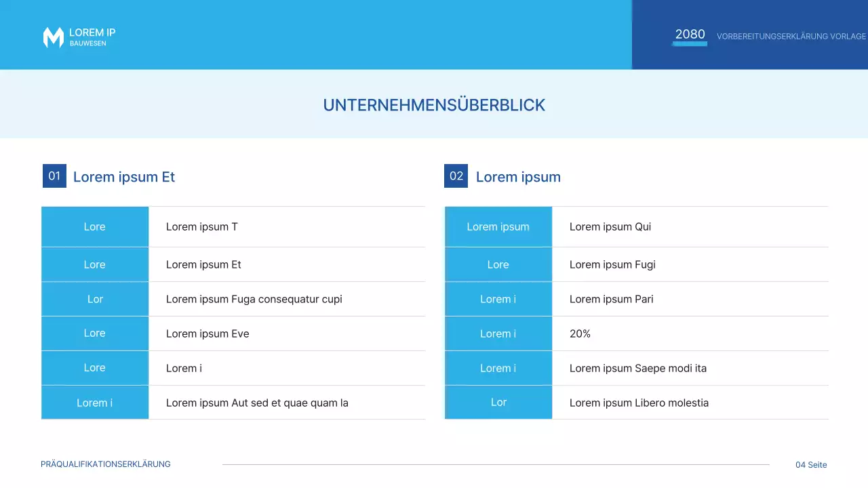Click the 20% value cell
This screenshot has width=868, height=488.
[580, 333]
